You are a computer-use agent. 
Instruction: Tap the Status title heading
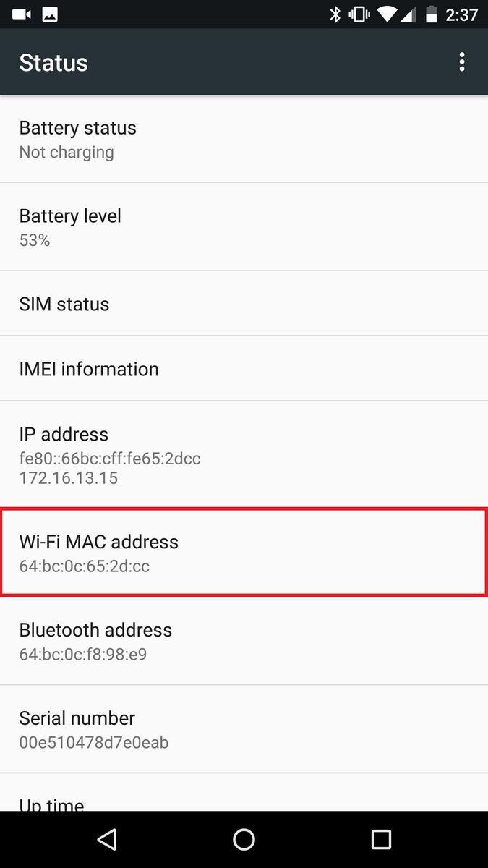click(x=53, y=63)
